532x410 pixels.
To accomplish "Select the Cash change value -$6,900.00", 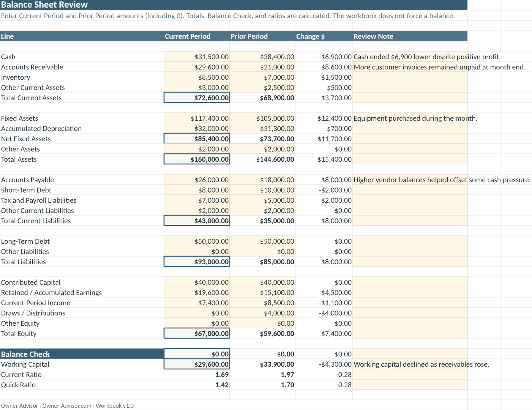I will (x=324, y=57).
